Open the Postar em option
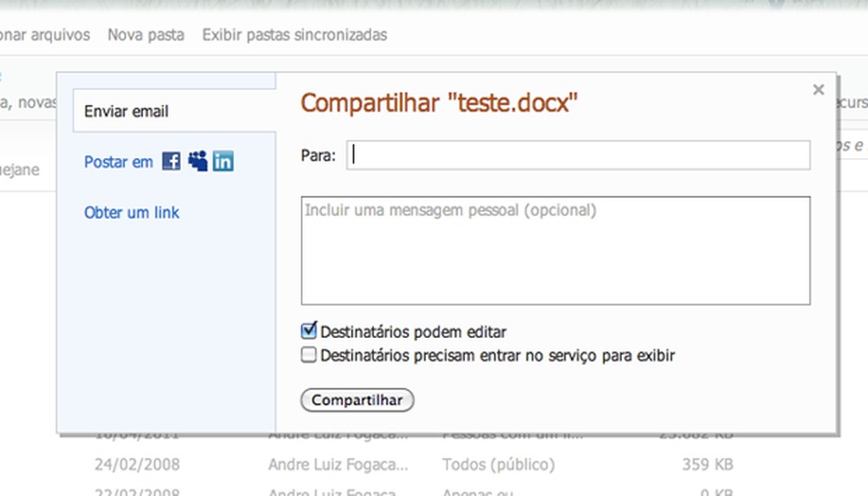The image size is (868, 496). pos(118,162)
